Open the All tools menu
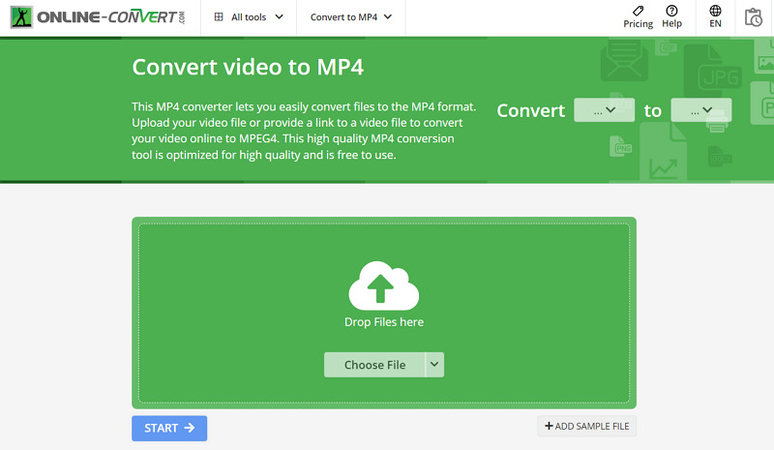This screenshot has width=774, height=450. (x=248, y=17)
